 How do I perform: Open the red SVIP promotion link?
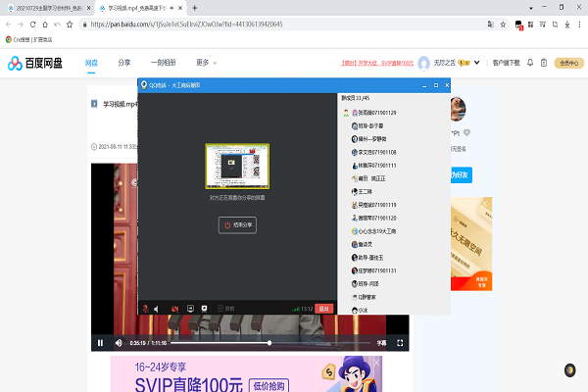coord(377,63)
